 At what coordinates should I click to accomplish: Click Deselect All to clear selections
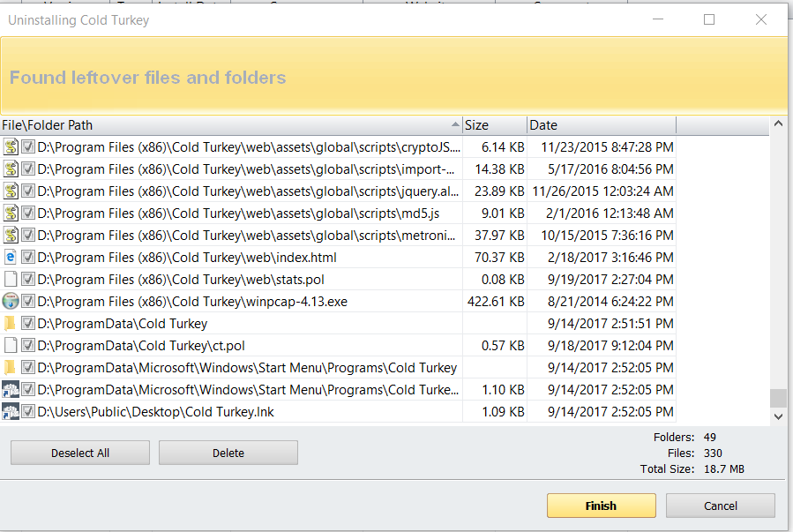pos(79,452)
